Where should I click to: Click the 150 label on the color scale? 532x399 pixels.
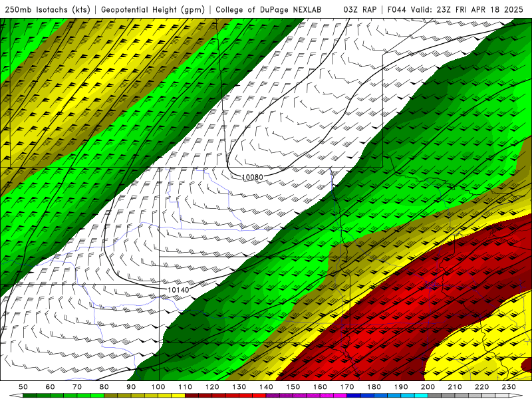293,387
